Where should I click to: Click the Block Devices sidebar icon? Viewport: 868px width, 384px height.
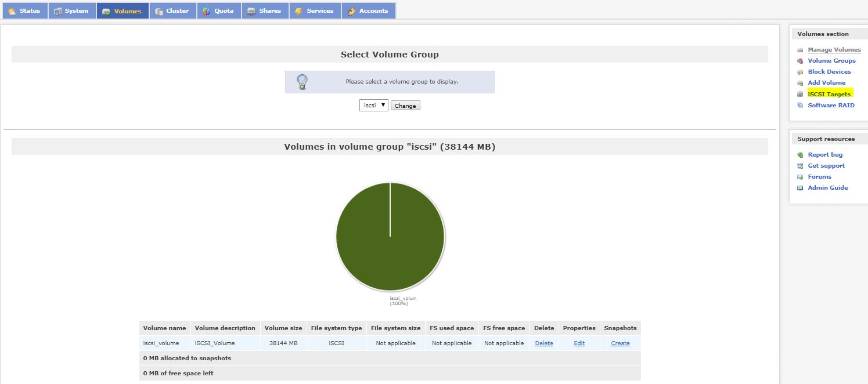pyautogui.click(x=800, y=72)
